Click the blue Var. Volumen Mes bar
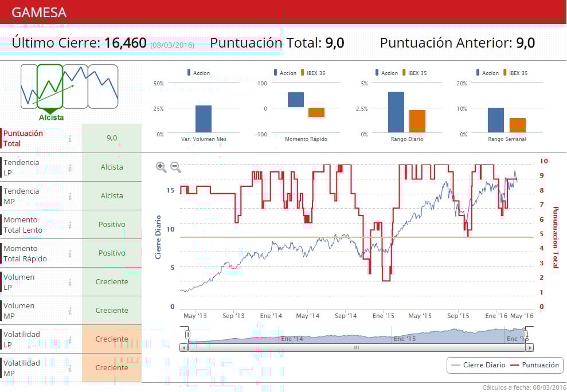The width and height of the screenshot is (567, 392). (x=203, y=119)
